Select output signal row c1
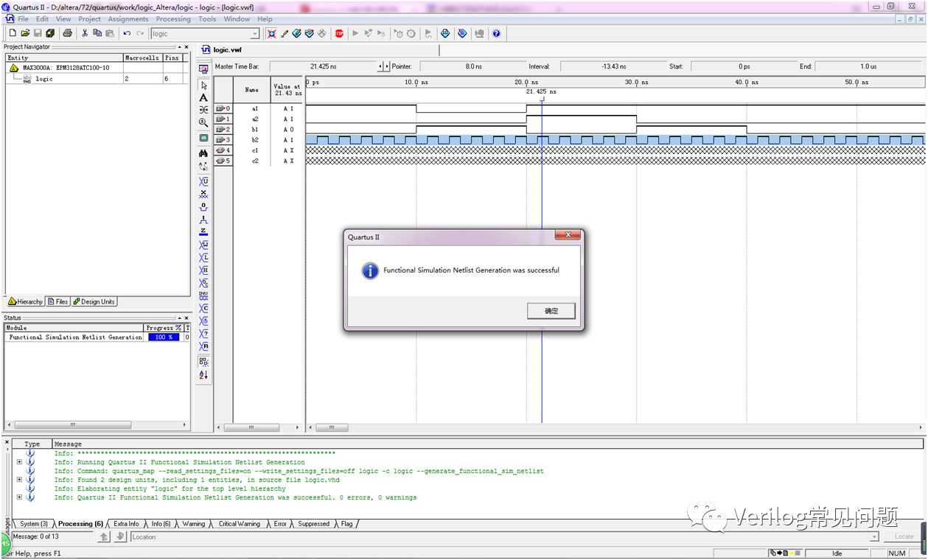 pyautogui.click(x=258, y=150)
